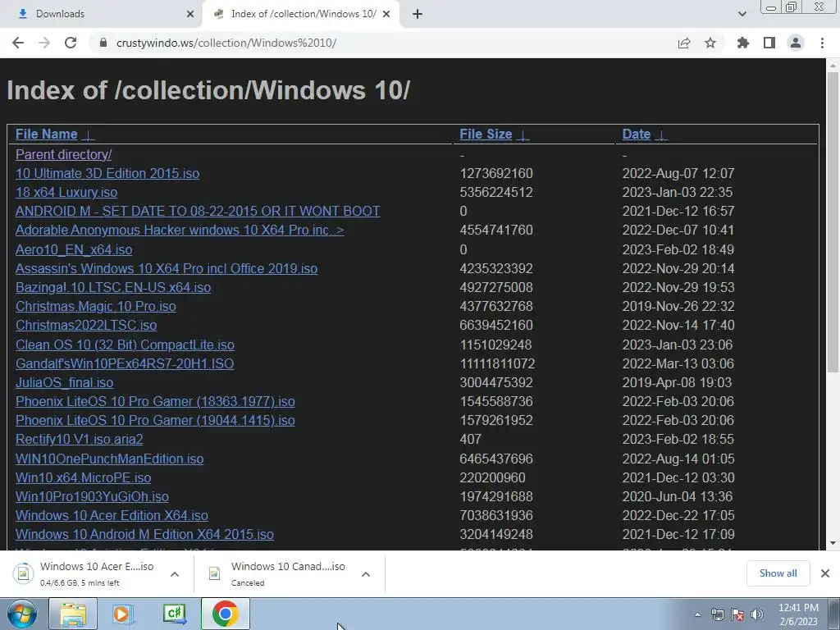Open the extensions puzzle icon
This screenshot has width=840, height=630.
point(743,43)
